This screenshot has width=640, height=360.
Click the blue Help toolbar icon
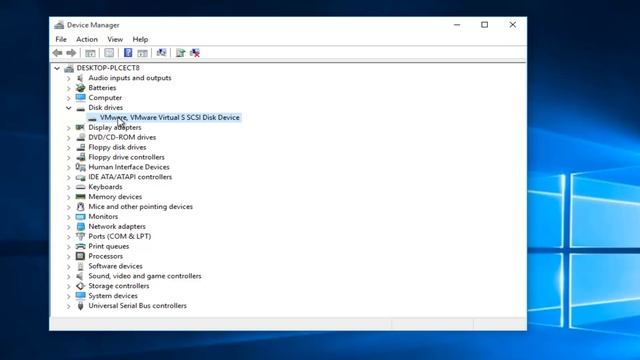128,53
